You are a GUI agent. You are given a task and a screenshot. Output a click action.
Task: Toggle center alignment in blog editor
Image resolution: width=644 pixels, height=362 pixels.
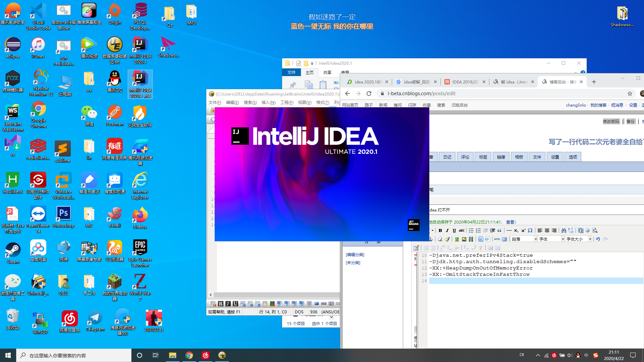pos(547,230)
